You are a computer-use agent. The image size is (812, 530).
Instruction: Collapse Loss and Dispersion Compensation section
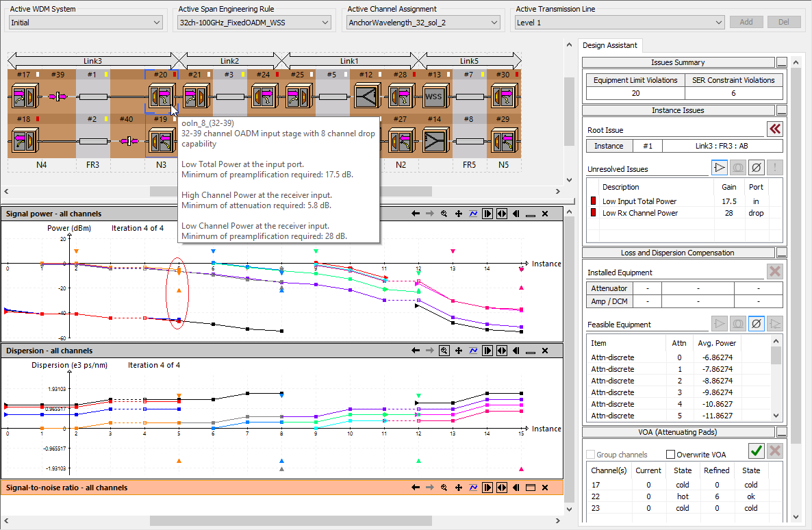tap(782, 253)
